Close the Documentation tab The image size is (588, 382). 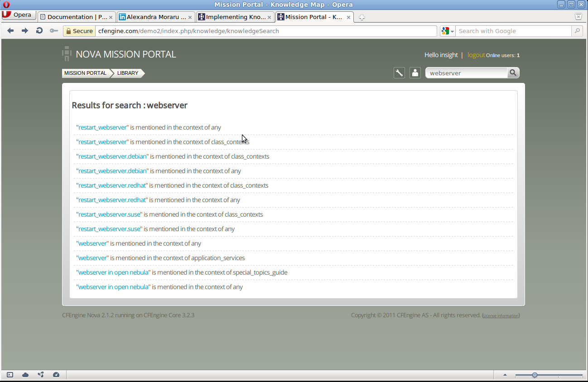(111, 17)
